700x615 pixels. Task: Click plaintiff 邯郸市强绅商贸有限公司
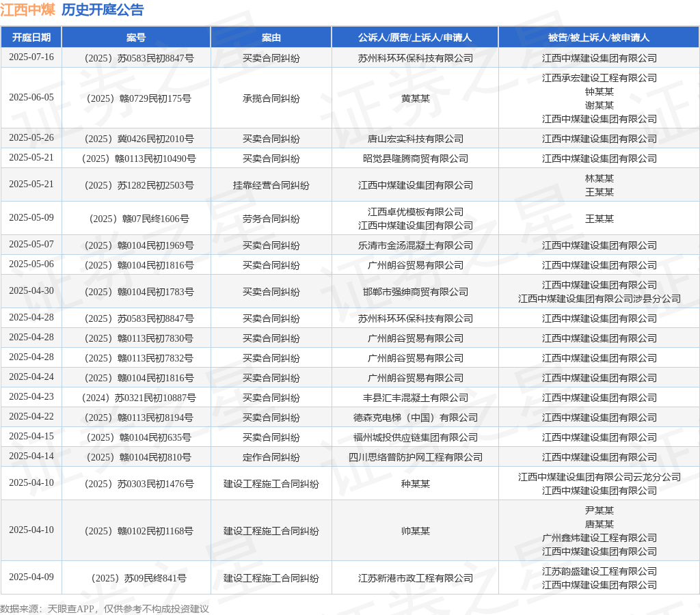415,292
